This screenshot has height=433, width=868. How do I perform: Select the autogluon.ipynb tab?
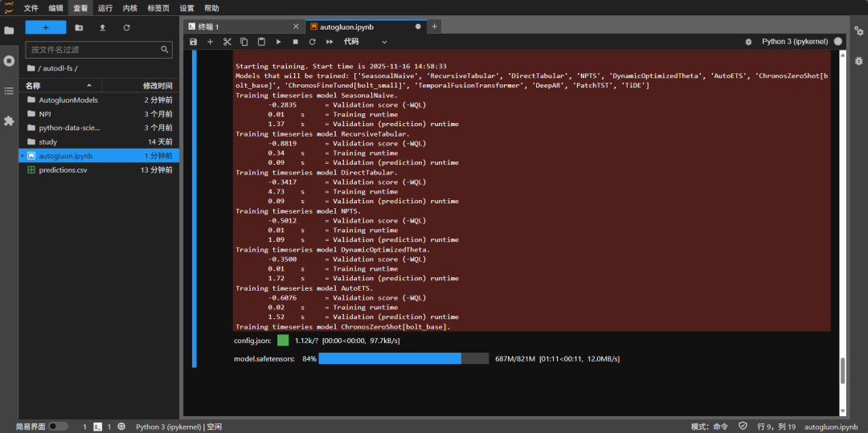tap(366, 27)
